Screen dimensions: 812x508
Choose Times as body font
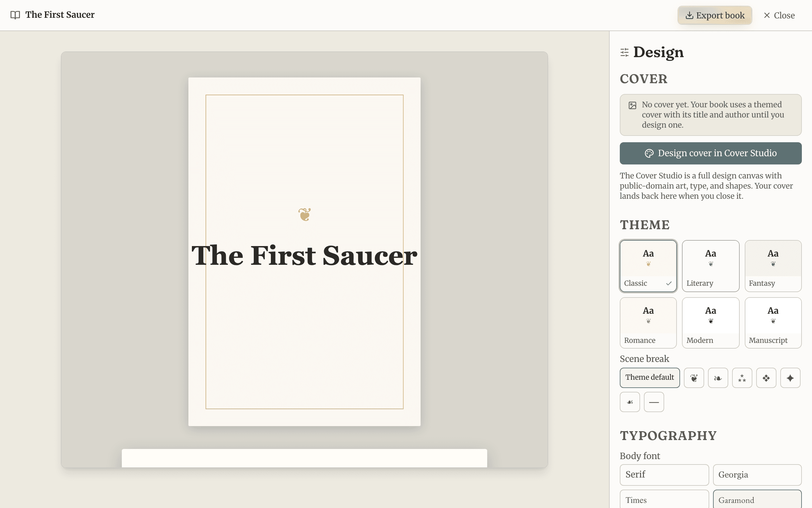[665, 499]
